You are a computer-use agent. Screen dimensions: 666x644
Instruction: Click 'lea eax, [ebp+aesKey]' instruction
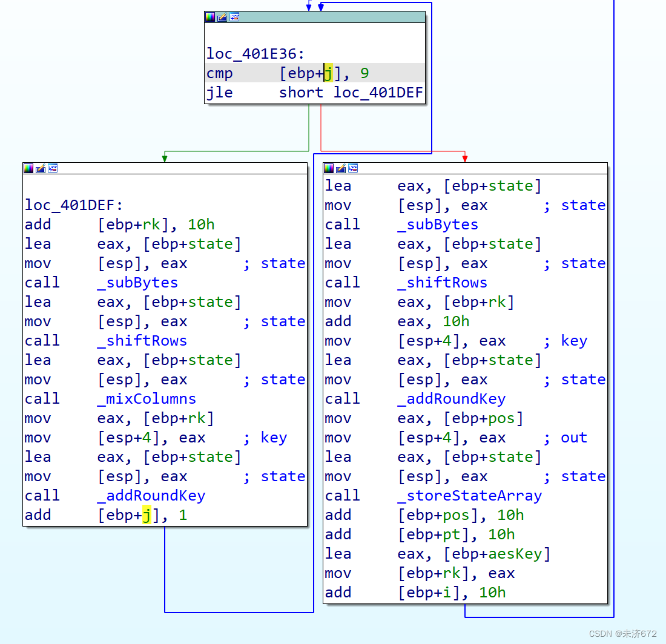(x=438, y=554)
